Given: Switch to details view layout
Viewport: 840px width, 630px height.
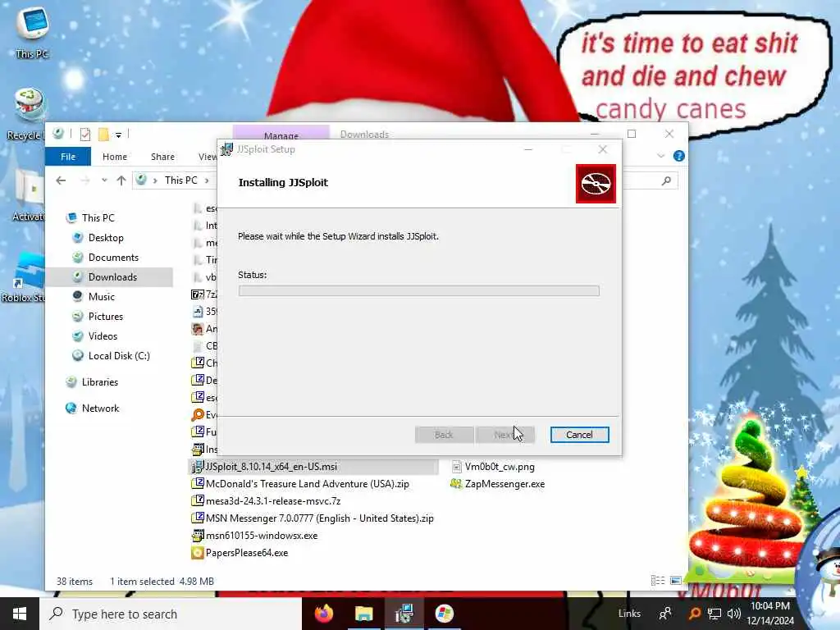Looking at the screenshot, I should tap(657, 581).
